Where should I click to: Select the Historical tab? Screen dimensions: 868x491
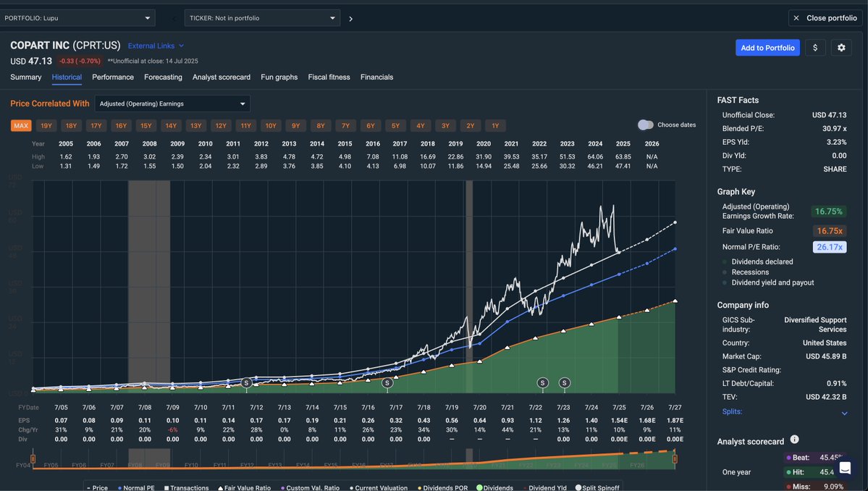coord(67,77)
